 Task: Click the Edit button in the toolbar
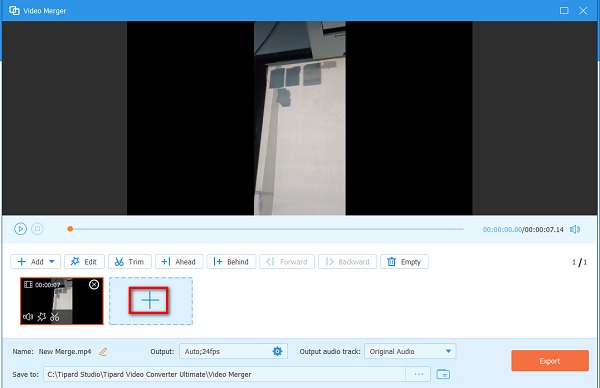[84, 262]
